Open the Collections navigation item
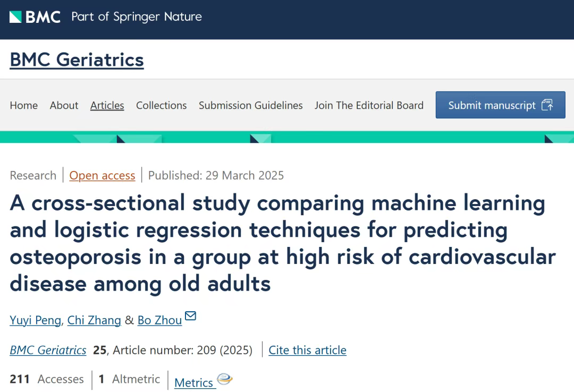 pos(162,105)
